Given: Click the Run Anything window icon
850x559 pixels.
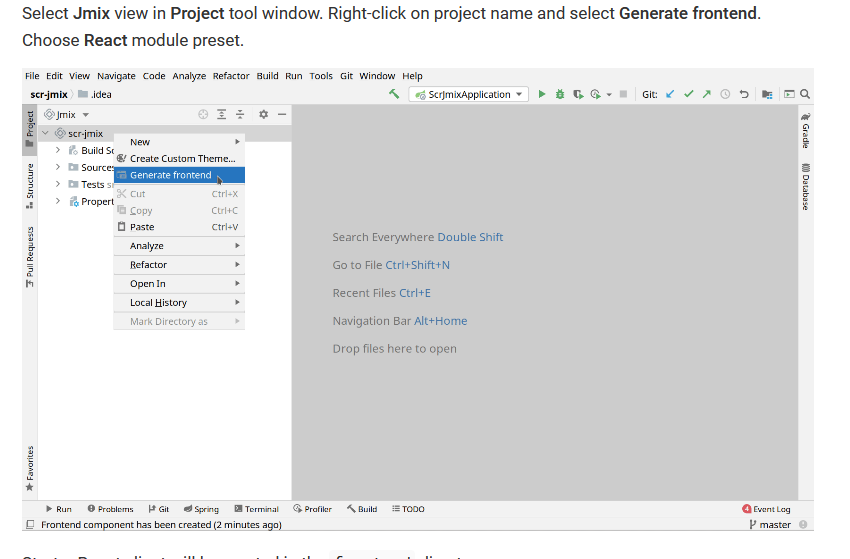Looking at the screenshot, I should pos(789,94).
